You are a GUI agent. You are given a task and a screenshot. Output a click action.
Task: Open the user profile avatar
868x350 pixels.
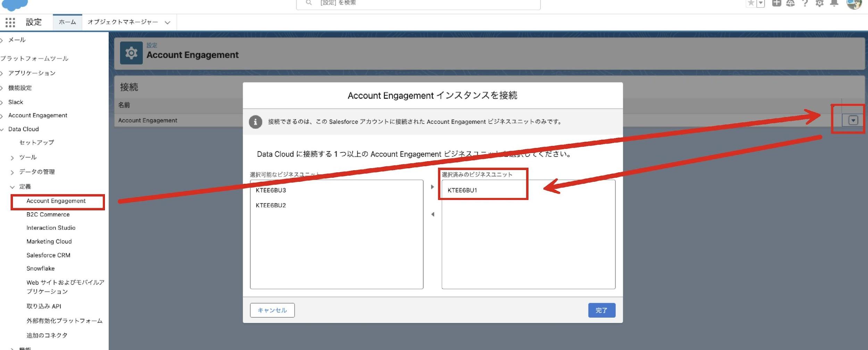click(854, 4)
